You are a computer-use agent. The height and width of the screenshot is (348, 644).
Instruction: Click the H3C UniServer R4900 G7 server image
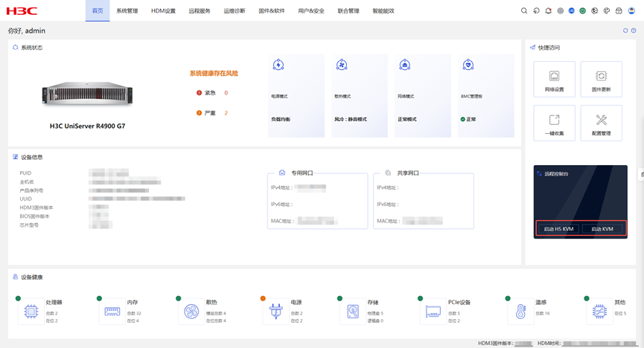(x=87, y=93)
